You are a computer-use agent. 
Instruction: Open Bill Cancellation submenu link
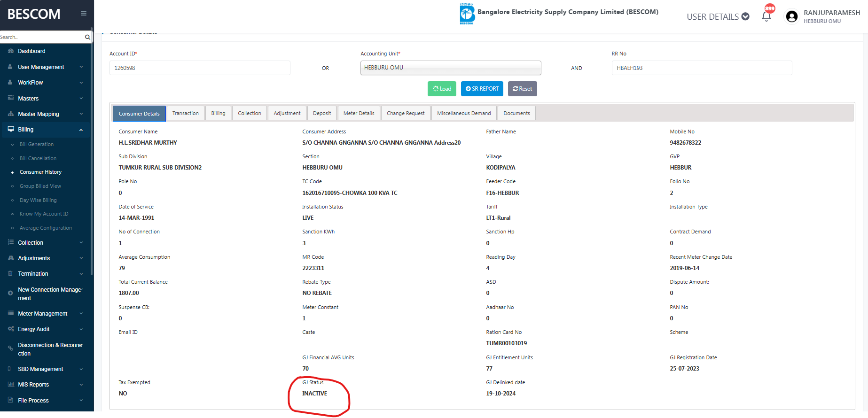click(x=38, y=158)
